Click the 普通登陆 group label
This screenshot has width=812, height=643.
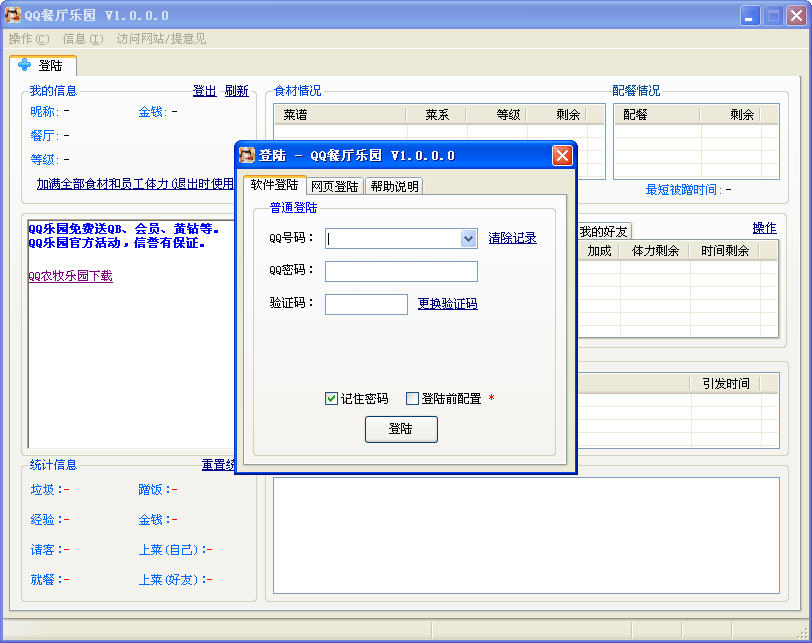(x=293, y=208)
